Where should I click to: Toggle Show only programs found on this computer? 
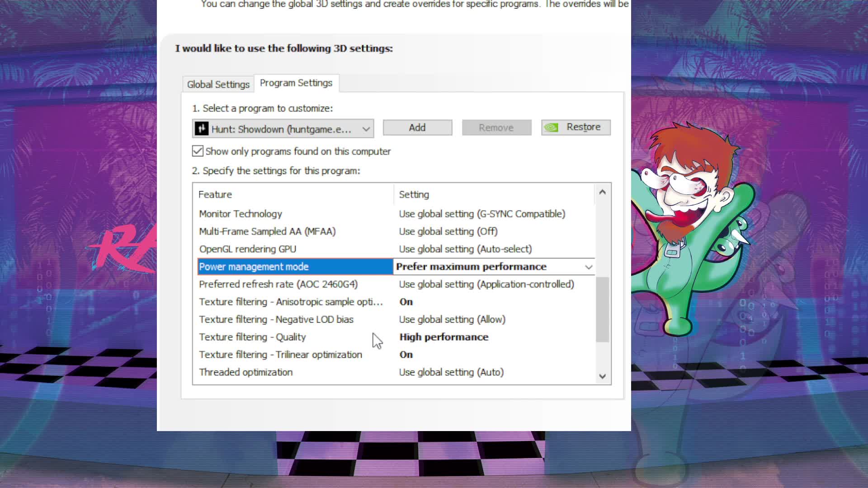tap(198, 151)
